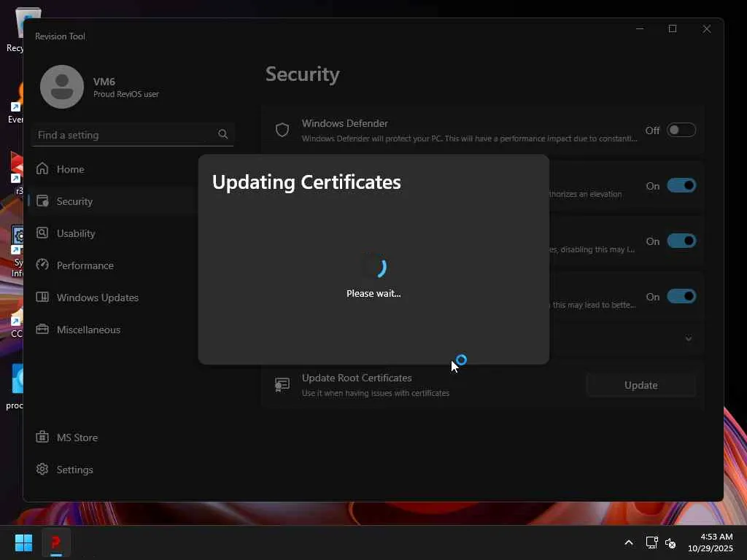
Task: Click the Windows Defender setting title
Action: click(x=345, y=123)
